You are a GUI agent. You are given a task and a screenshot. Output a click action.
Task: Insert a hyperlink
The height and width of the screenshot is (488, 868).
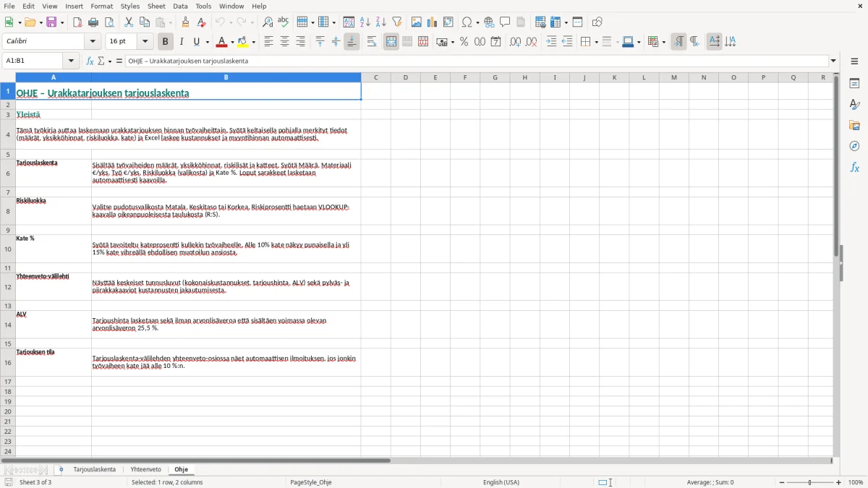point(489,22)
